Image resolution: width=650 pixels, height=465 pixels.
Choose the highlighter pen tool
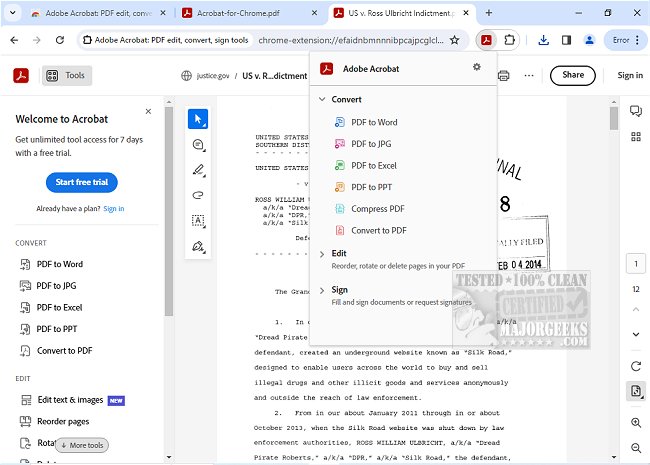pos(198,170)
